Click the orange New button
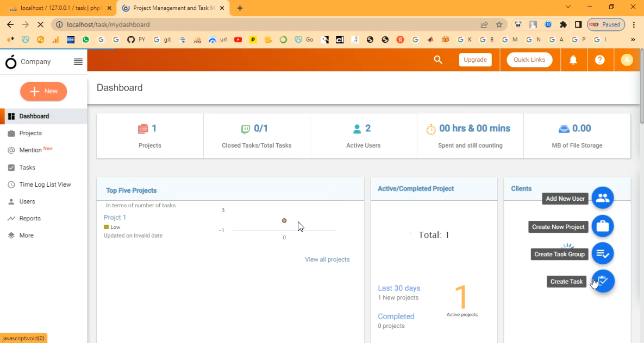 (43, 91)
